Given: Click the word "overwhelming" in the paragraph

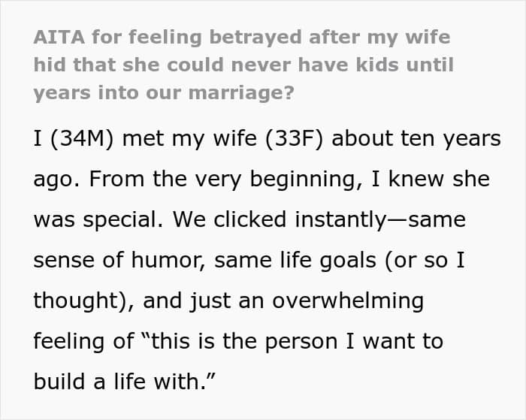Looking at the screenshot, I should [348, 301].
